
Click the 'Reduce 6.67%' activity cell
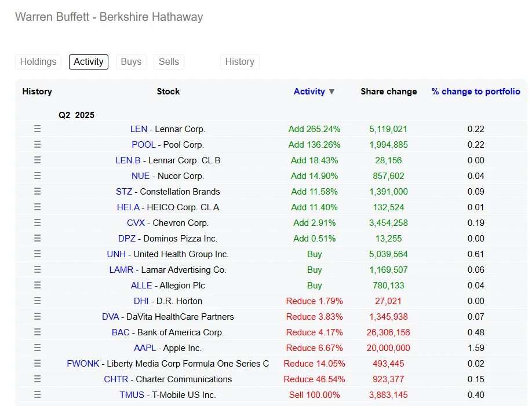click(x=314, y=348)
